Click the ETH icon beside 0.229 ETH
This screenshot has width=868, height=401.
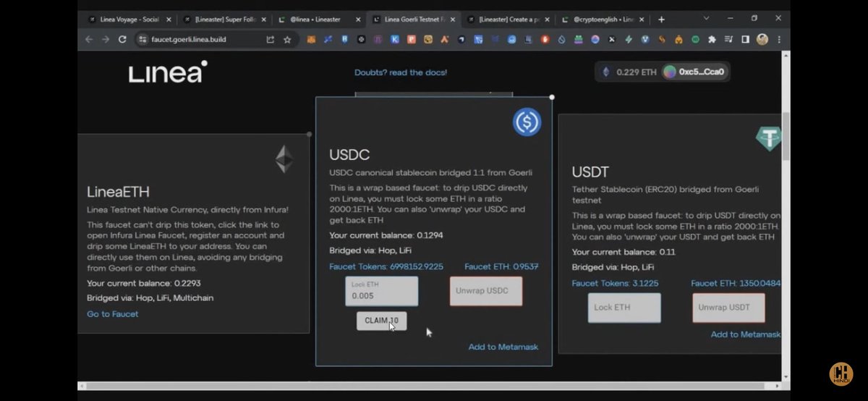[606, 72]
